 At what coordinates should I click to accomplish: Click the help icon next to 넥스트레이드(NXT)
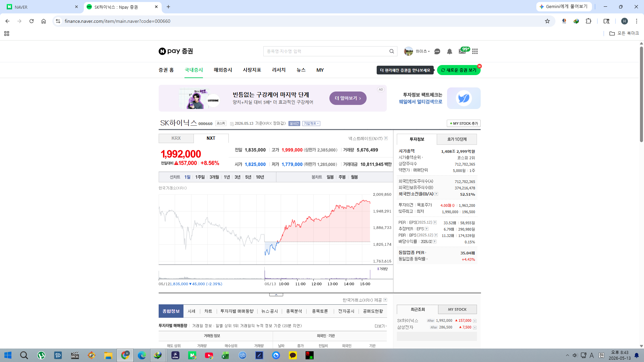point(386,138)
